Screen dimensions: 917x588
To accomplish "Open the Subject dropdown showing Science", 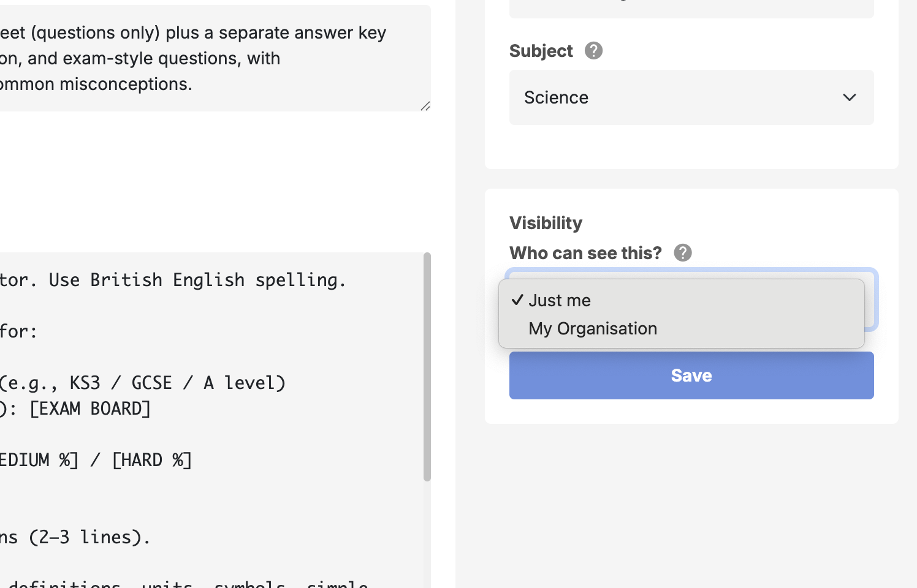I will (691, 97).
